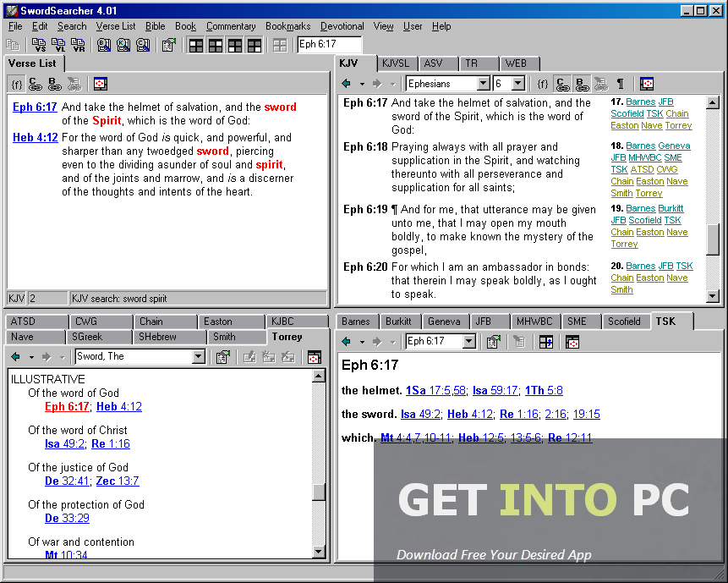Follow the Zec 13:7 link in Torrey
The image size is (728, 583).
(118, 481)
